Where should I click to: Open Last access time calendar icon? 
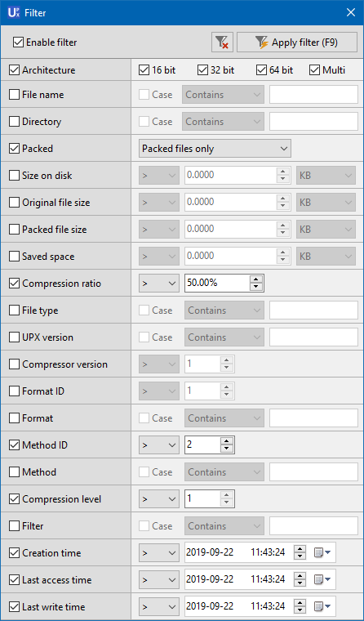322,579
